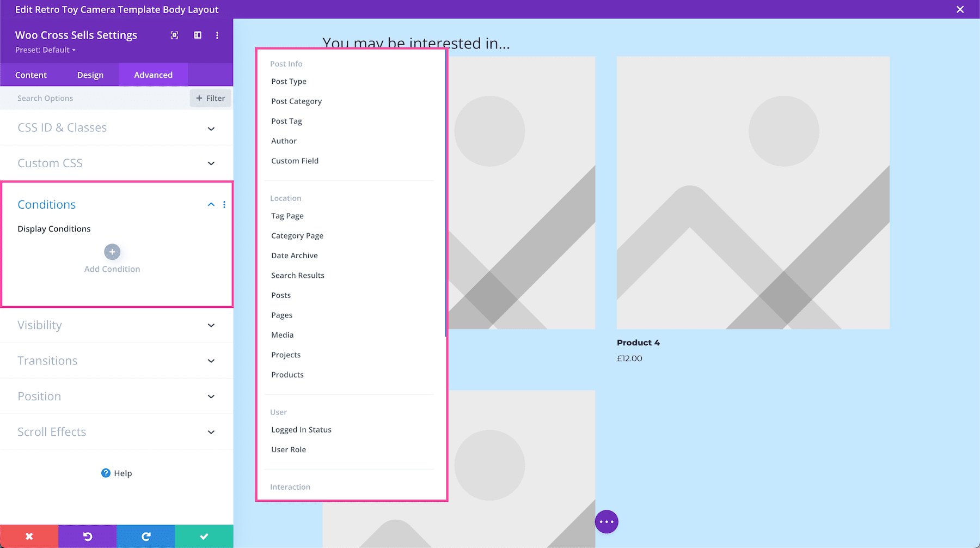Collapse the Conditions section
The image size is (980, 548).
[211, 204]
